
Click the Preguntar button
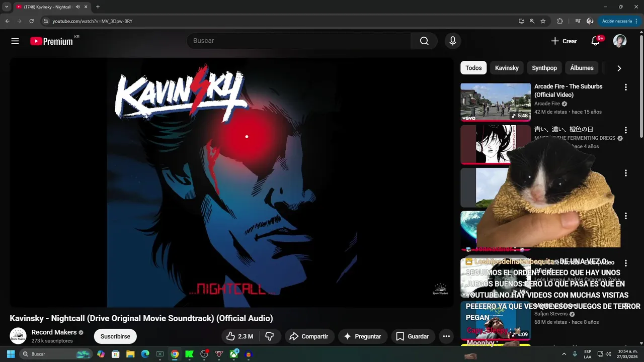pyautogui.click(x=362, y=336)
